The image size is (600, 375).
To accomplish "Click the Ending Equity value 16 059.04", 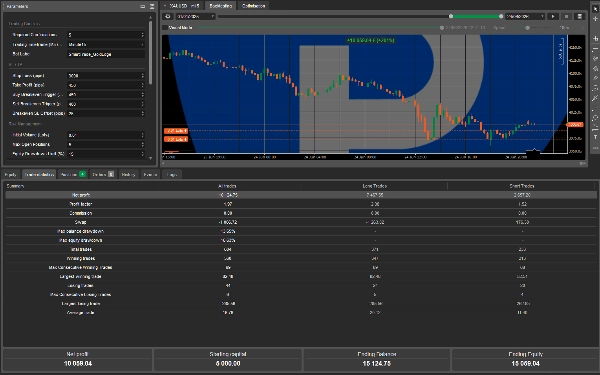I will (525, 364).
